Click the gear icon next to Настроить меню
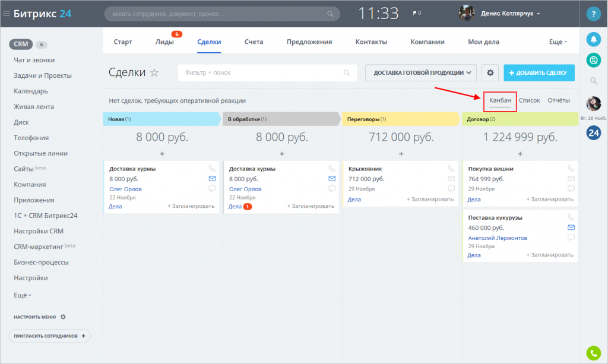This screenshot has height=364, width=608. (63, 316)
